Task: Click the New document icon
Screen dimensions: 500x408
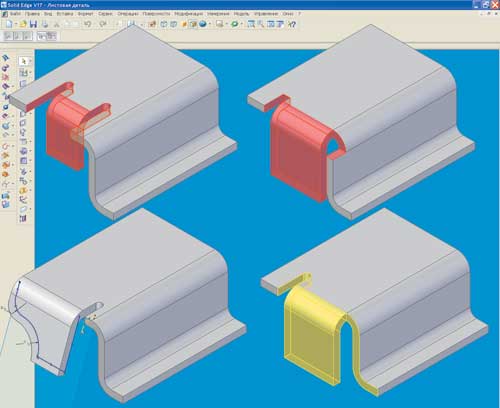Action: pos(9,24)
